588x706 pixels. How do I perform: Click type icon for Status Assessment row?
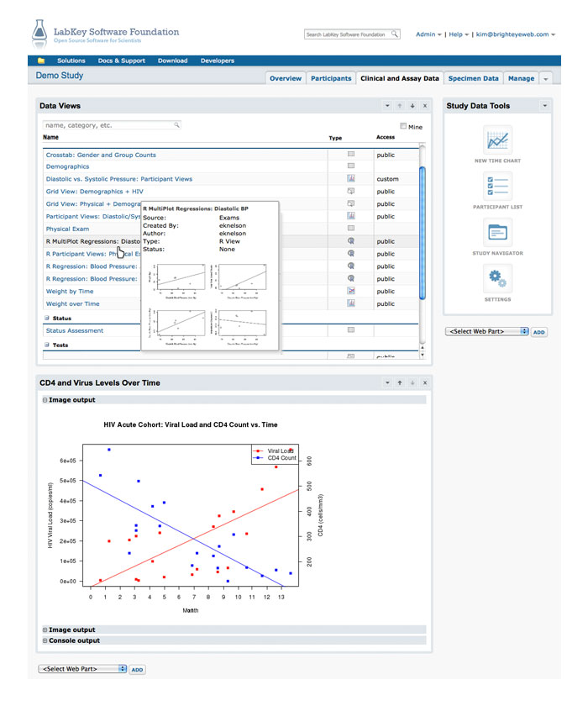[351, 329]
